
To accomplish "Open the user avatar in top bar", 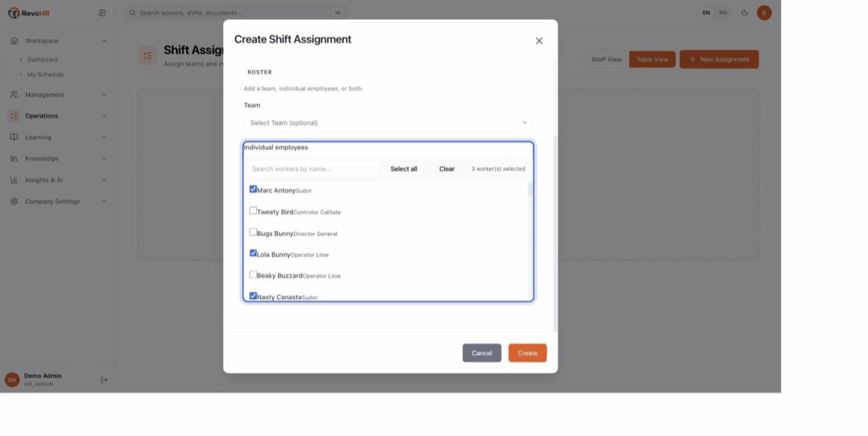I will click(x=764, y=12).
